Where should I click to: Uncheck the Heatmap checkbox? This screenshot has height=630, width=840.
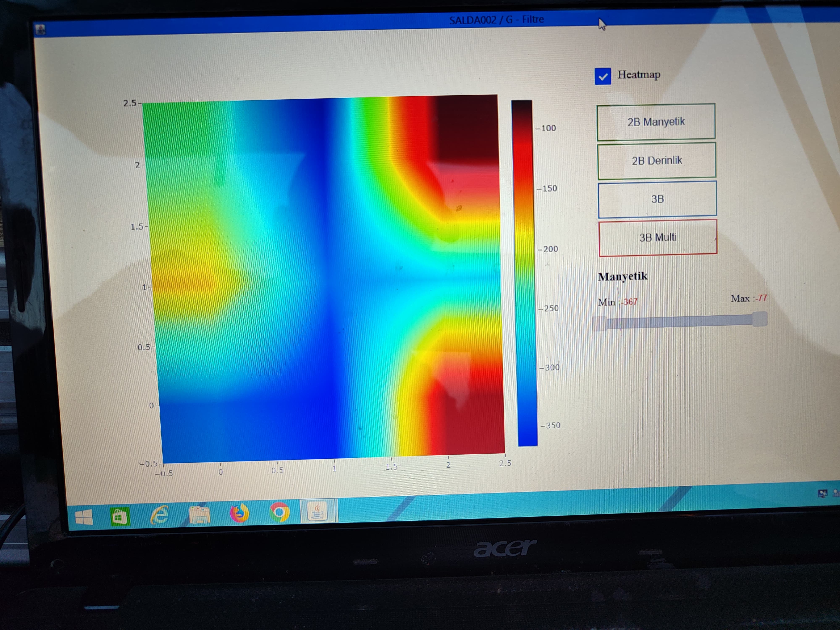(603, 76)
